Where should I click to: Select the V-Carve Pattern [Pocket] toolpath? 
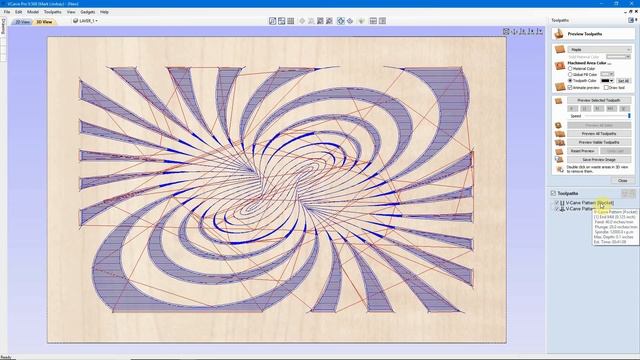coord(589,203)
